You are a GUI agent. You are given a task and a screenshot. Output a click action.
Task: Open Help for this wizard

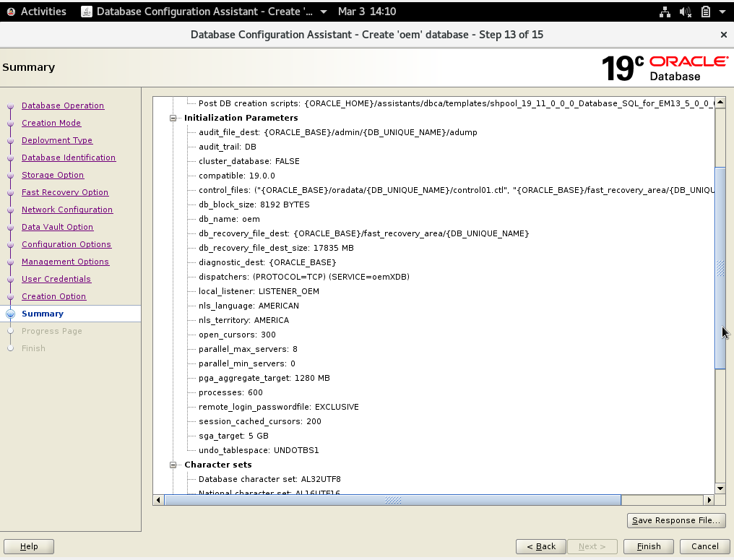(29, 546)
